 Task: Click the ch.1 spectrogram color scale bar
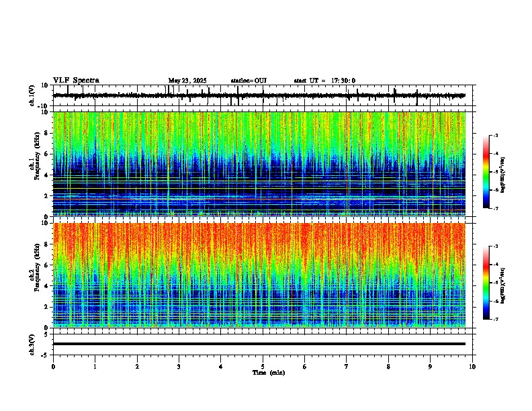click(486, 172)
